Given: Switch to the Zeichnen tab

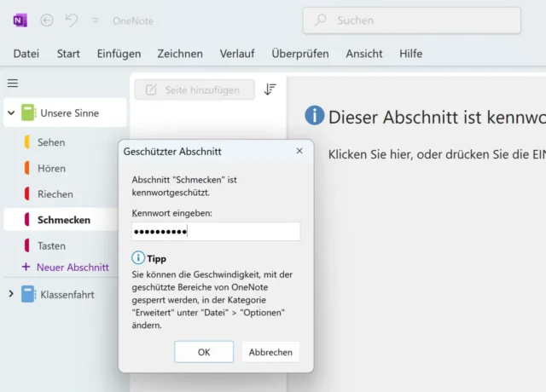Looking at the screenshot, I should click(x=180, y=54).
